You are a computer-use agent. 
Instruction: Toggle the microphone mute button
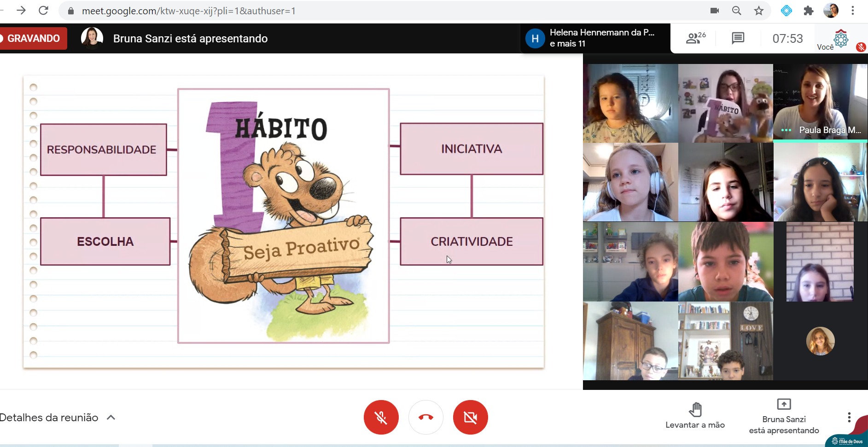click(381, 417)
